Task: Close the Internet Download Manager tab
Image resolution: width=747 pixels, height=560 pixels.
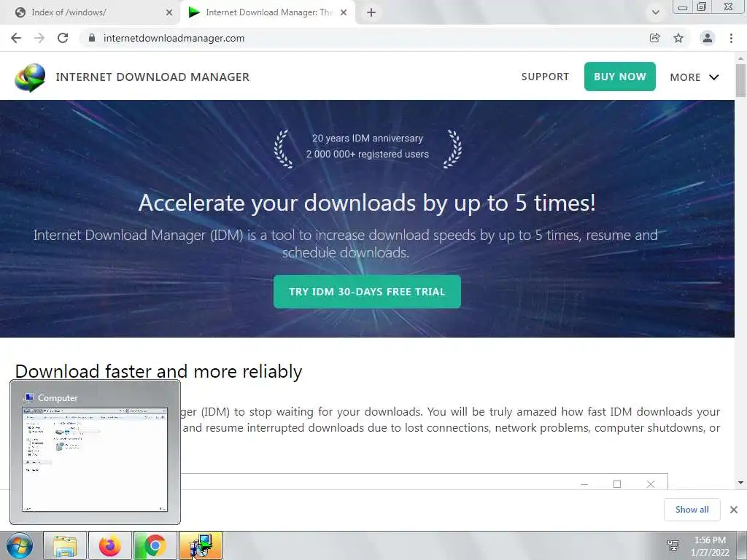Action: [x=344, y=12]
